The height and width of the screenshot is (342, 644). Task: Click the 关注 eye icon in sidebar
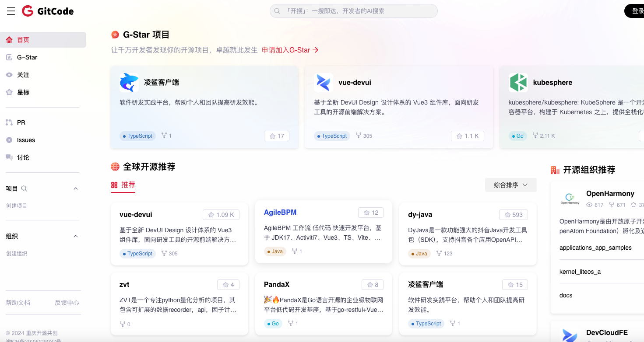[9, 75]
